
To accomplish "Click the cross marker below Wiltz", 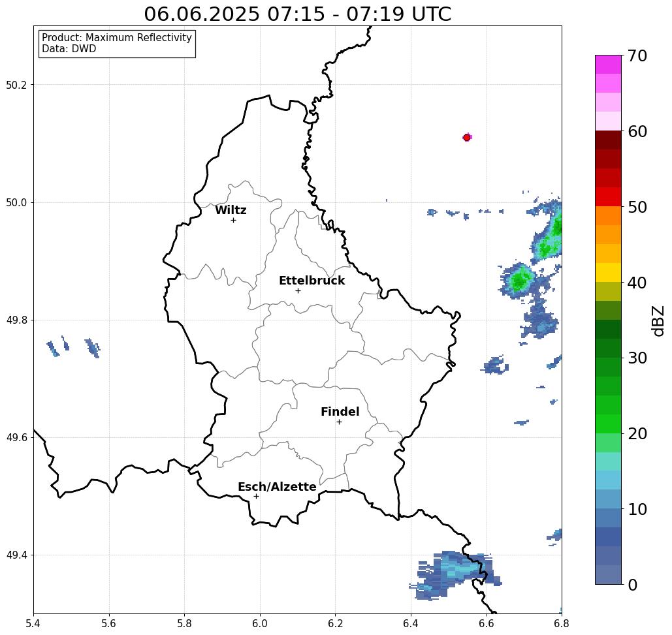I will pyautogui.click(x=233, y=220).
